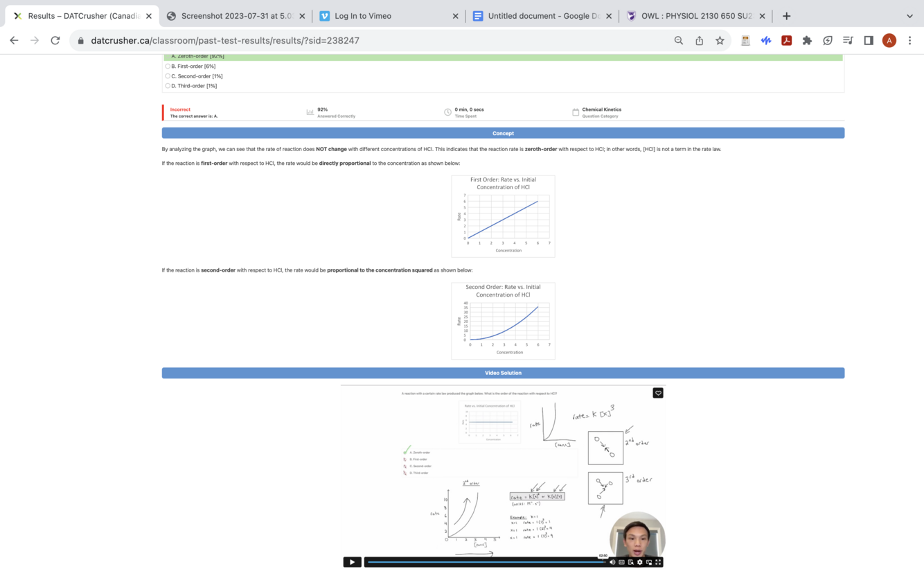The image size is (924, 578).
Task: Click the Second Order rate graph
Action: tap(503, 321)
